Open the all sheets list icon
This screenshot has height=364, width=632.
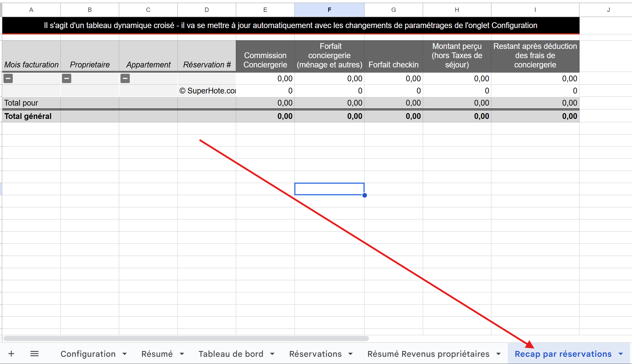[x=34, y=354]
